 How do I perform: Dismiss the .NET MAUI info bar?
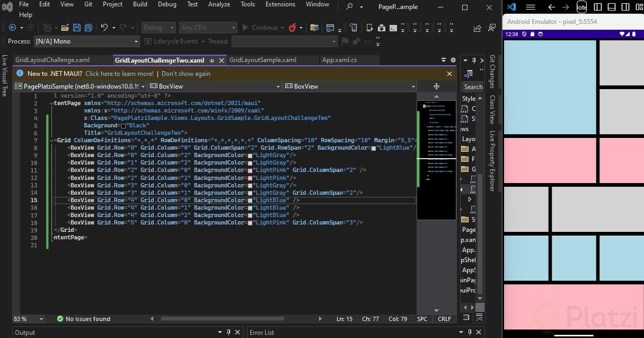point(449,74)
